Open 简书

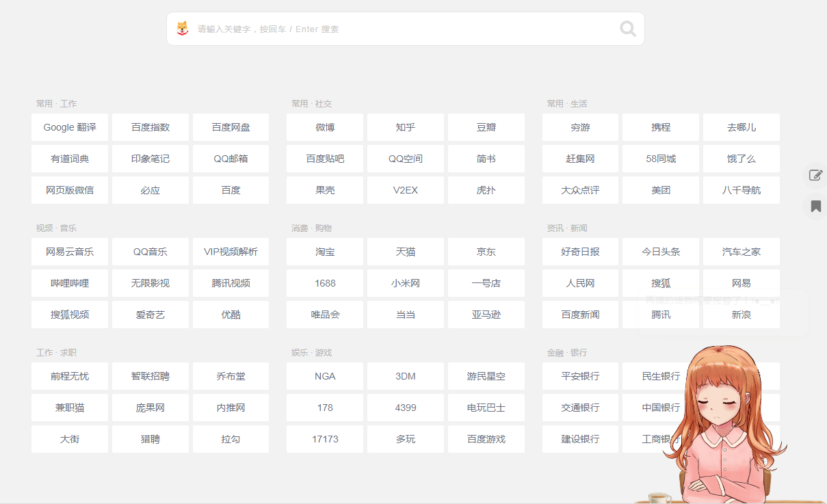[x=486, y=159]
